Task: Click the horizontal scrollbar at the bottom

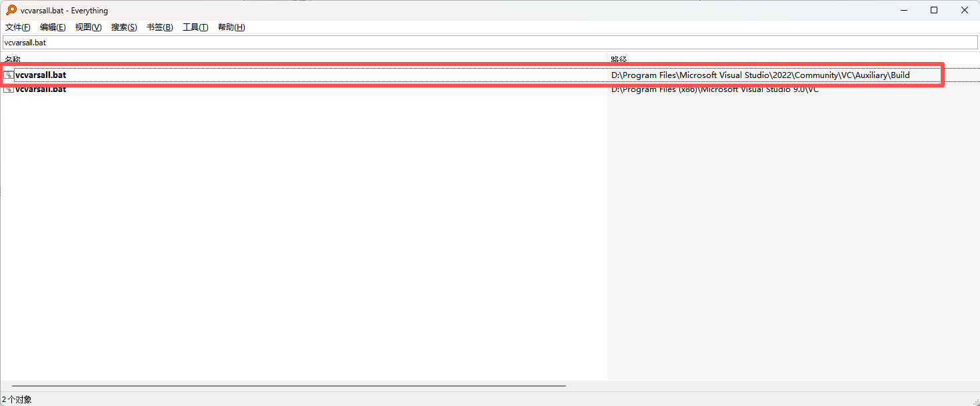Action: tap(289, 386)
